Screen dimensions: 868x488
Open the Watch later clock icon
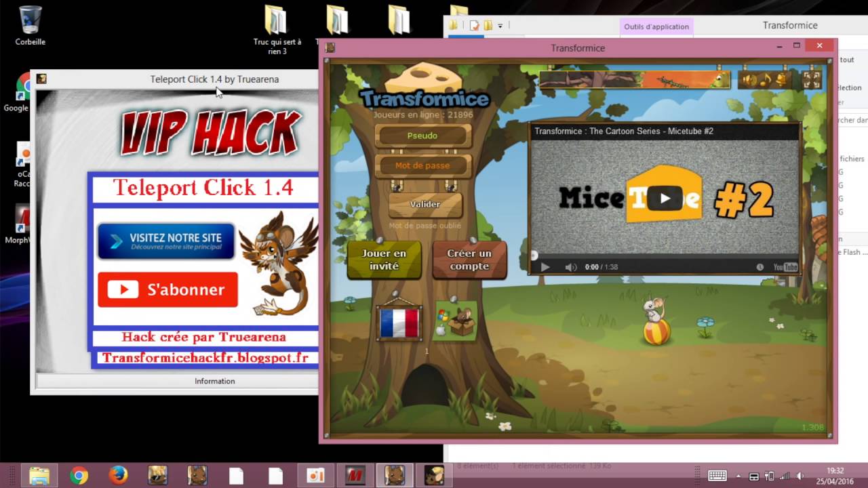click(760, 267)
